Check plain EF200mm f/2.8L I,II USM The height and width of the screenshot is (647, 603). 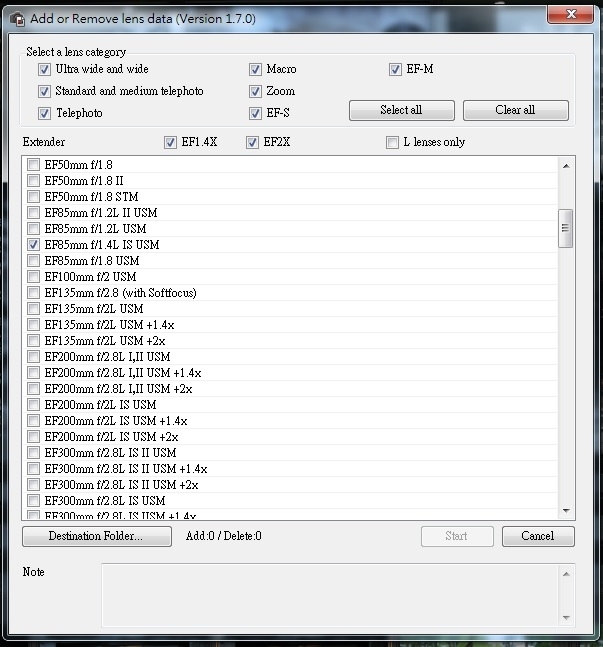coord(33,357)
